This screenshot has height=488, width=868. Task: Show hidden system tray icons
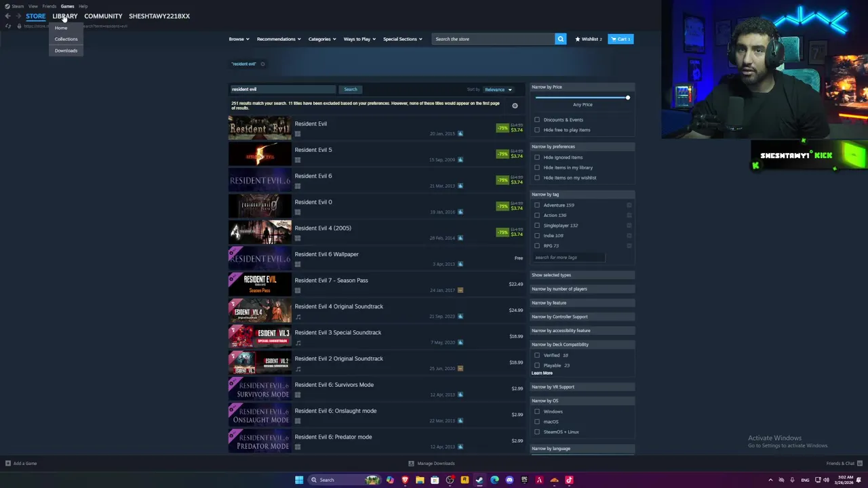pos(770,480)
